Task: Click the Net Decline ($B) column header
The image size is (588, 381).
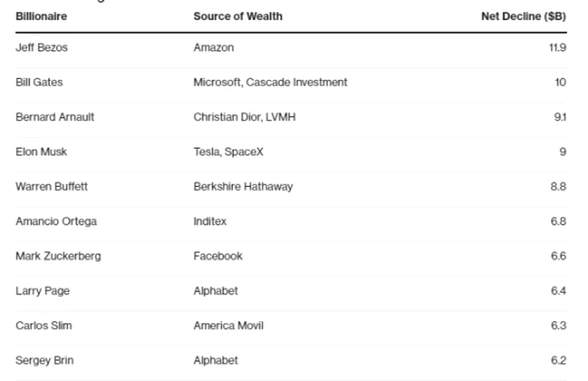Action: [x=523, y=17]
